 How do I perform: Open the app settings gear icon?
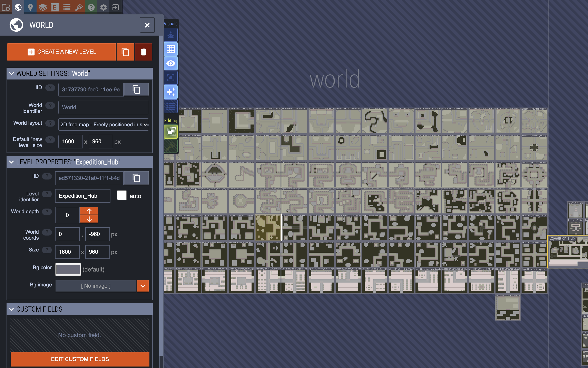[103, 7]
